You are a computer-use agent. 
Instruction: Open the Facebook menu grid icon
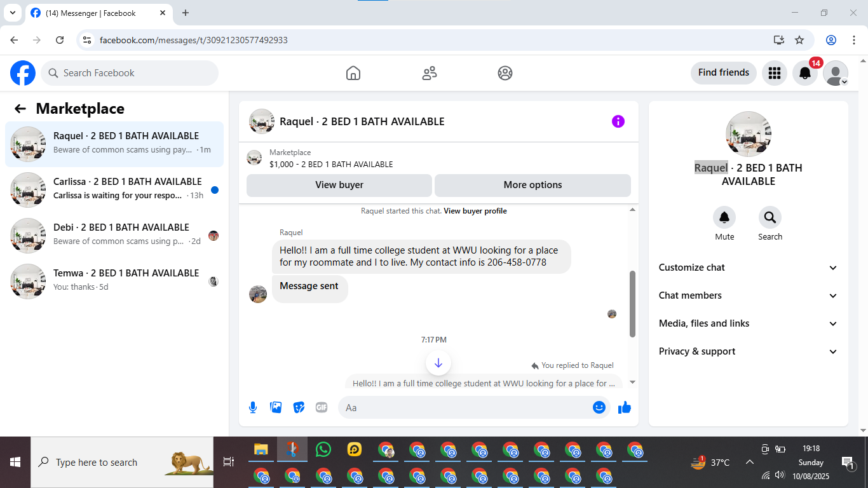pyautogui.click(x=774, y=73)
